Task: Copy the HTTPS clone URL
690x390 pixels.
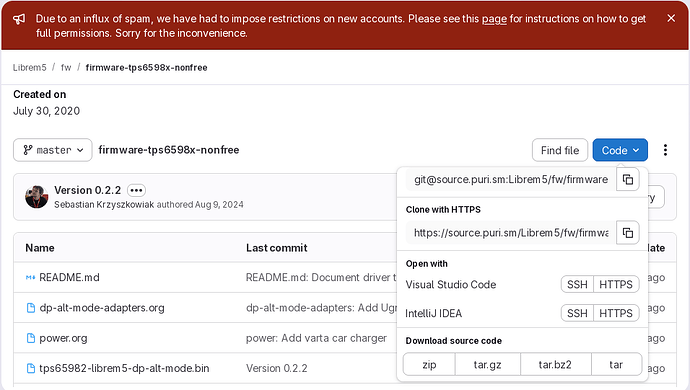Action: point(628,232)
